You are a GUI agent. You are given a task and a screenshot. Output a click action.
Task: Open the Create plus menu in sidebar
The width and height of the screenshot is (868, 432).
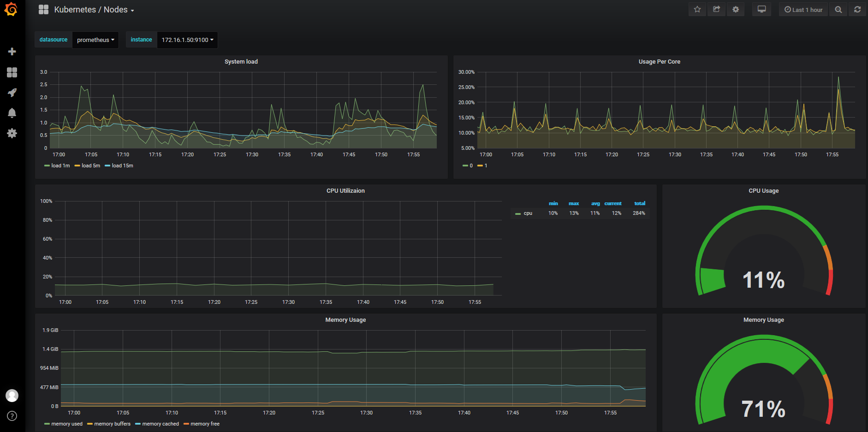[x=12, y=51]
